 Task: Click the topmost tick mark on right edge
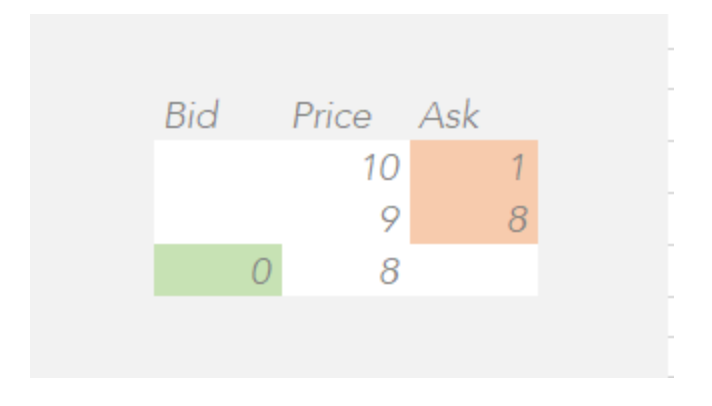pos(670,47)
